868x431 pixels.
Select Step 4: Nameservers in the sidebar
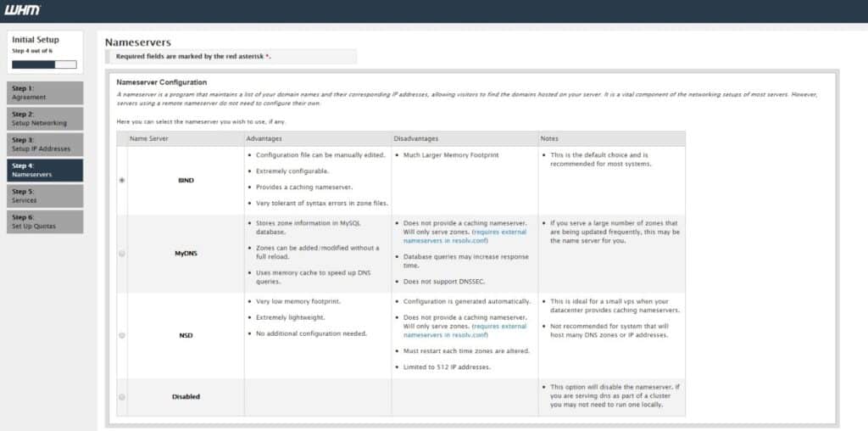click(x=46, y=170)
